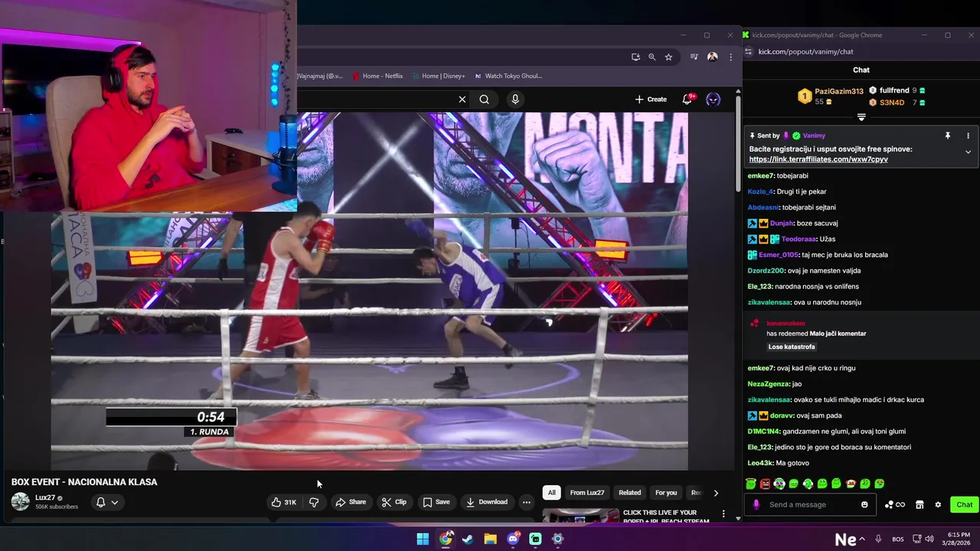Clear the YouTube search box with X
Screen dimensions: 980x551
(462, 99)
